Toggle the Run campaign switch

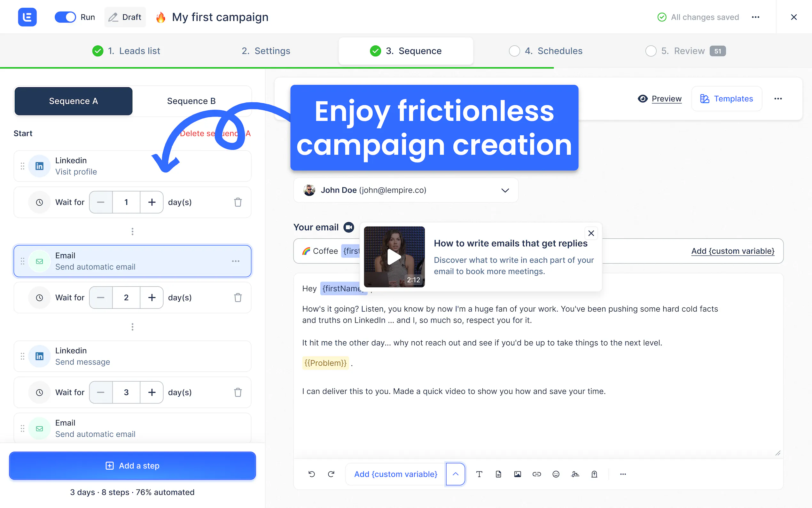[x=65, y=17]
